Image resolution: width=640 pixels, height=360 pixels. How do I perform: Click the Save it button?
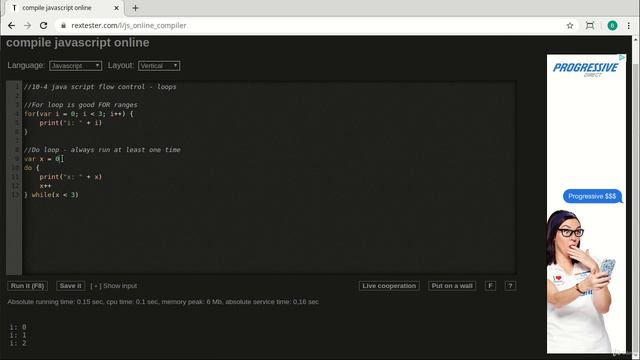point(71,286)
